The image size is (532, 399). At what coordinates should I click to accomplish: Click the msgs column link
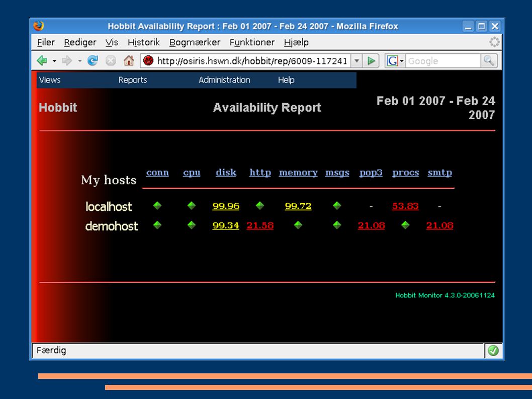tap(337, 173)
